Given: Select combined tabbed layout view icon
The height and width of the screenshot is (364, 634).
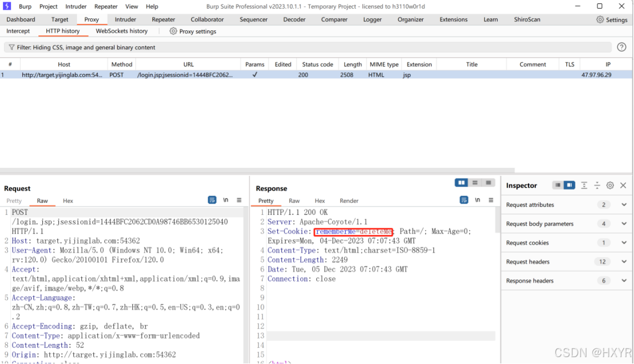Looking at the screenshot, I should (488, 183).
